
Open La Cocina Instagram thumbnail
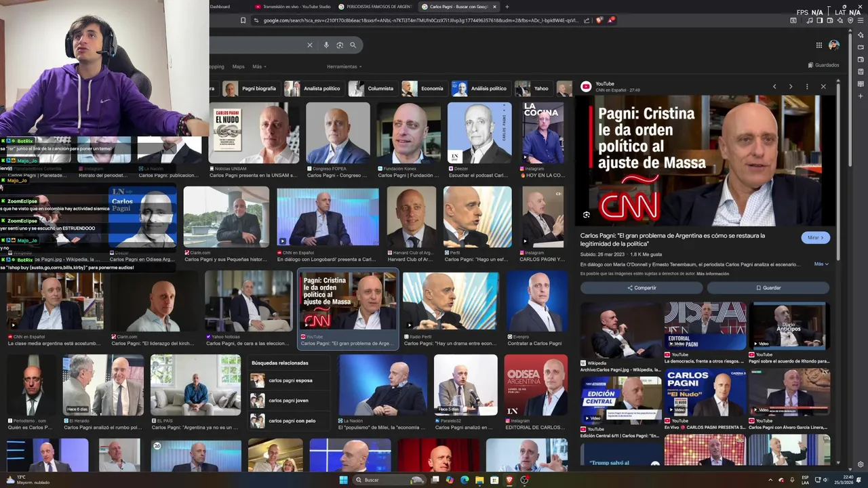[543, 133]
